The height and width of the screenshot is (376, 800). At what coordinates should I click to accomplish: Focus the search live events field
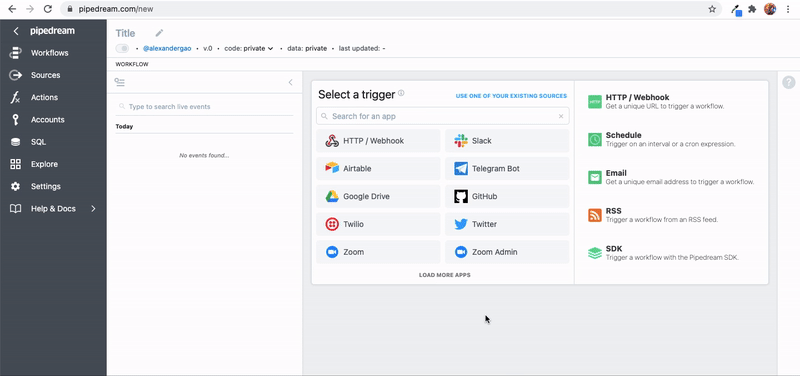pos(204,107)
